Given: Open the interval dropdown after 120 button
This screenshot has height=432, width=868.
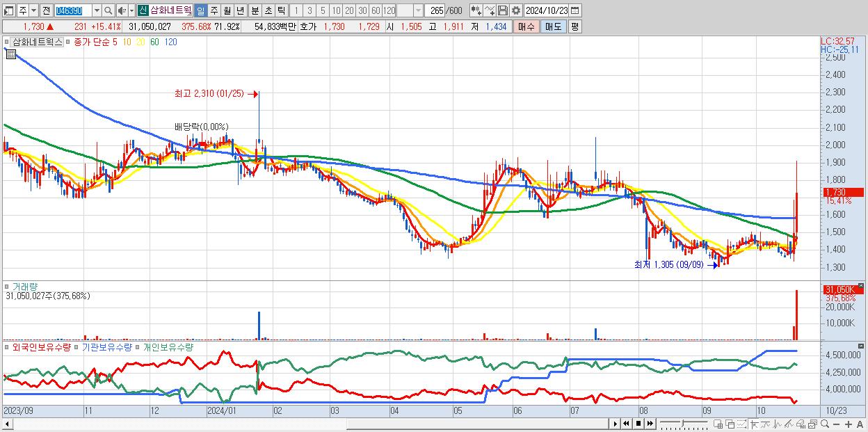Looking at the screenshot, I should click(418, 10).
